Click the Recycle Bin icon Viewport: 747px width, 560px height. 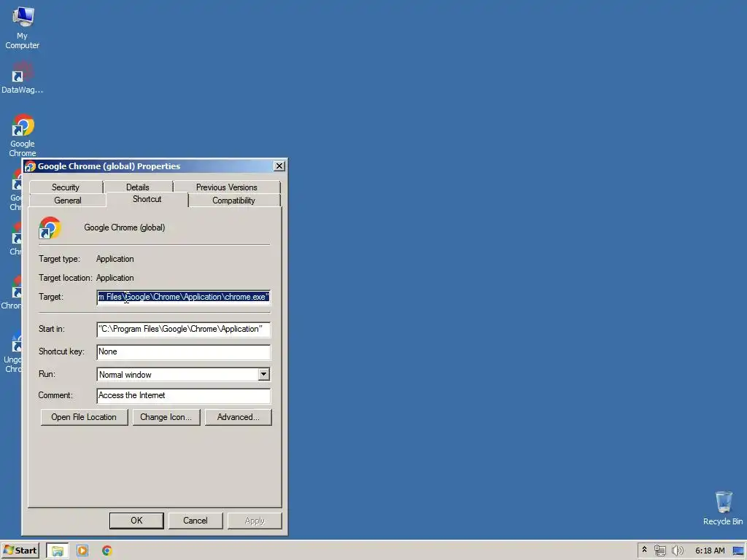pos(723,508)
